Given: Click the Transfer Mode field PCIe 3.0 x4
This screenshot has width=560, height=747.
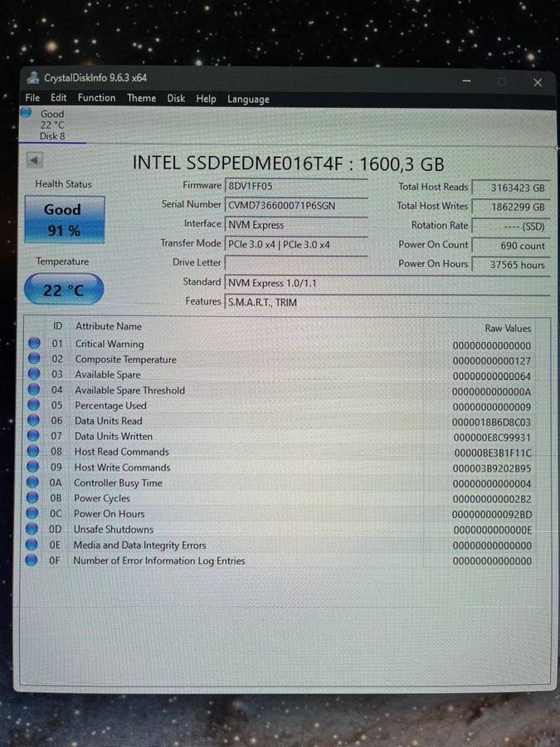Looking at the screenshot, I should [296, 244].
